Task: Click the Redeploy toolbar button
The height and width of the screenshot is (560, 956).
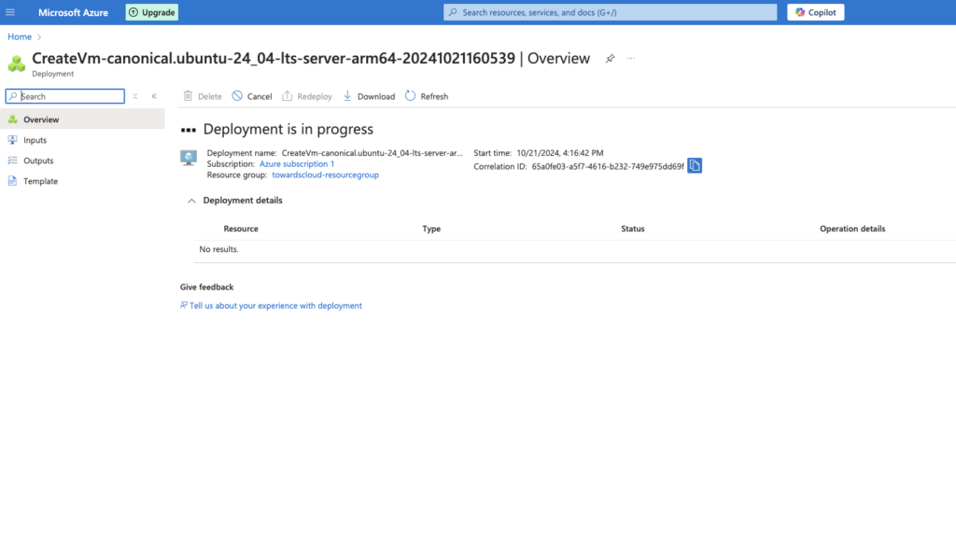Action: 306,96
